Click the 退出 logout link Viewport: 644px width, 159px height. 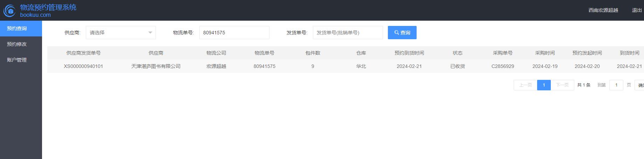637,10
